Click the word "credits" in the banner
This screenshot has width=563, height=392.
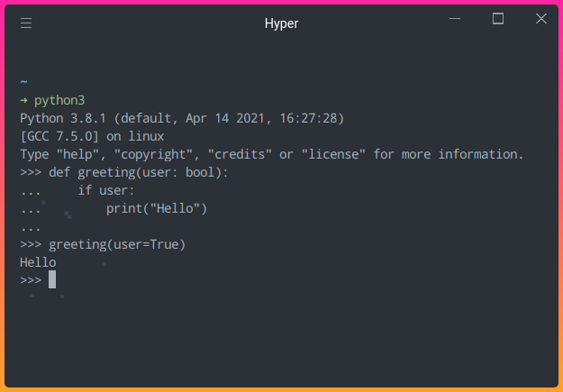(240, 154)
